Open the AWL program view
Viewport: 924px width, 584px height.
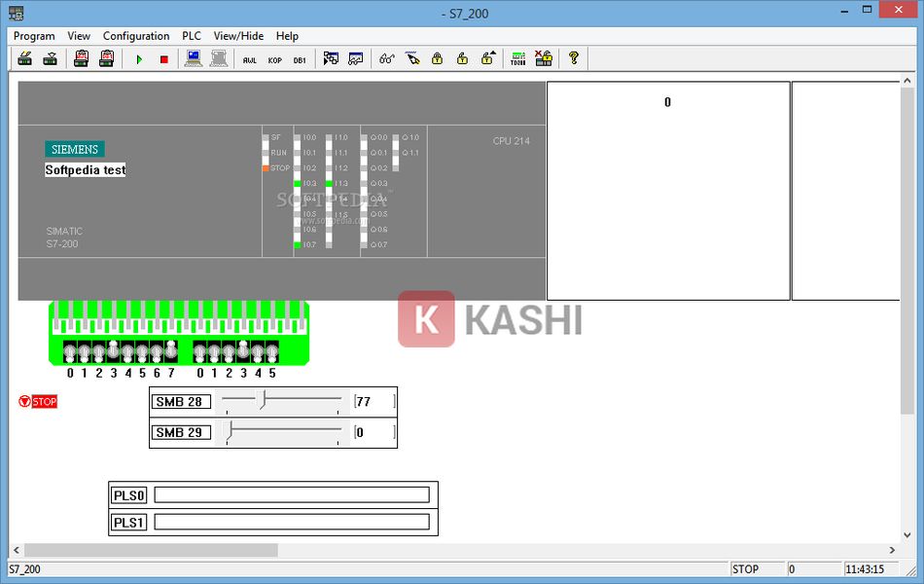[250, 59]
